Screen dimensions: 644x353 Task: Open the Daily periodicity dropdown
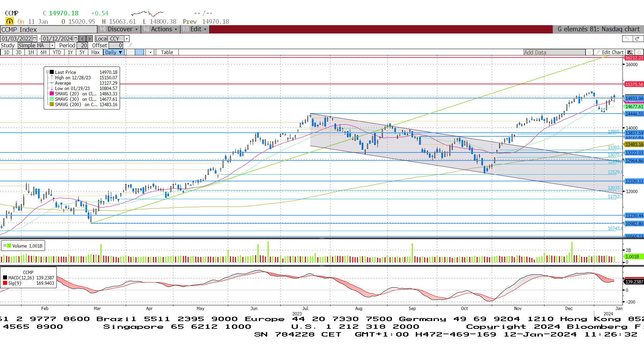114,52
